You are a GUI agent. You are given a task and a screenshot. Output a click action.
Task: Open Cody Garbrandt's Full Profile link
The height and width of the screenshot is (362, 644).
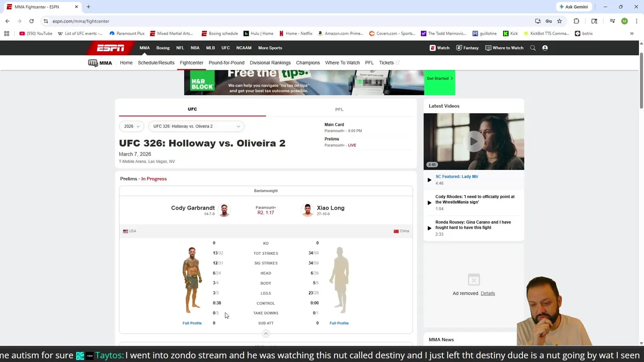pyautogui.click(x=192, y=323)
